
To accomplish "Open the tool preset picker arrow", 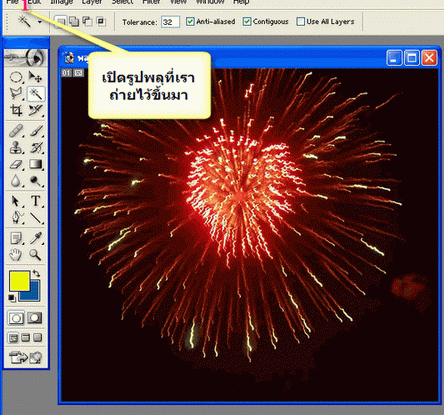I will [40, 22].
